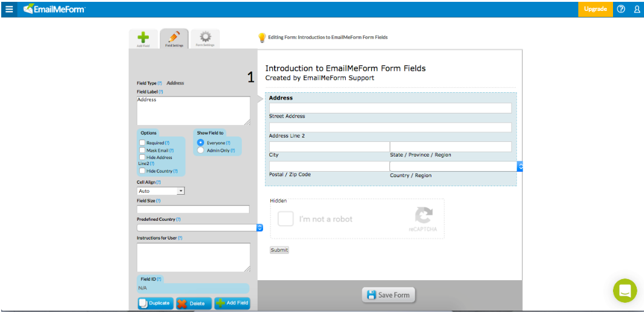Open help for Mask Email option
Image resolution: width=644 pixels, height=313 pixels.
pyautogui.click(x=171, y=150)
